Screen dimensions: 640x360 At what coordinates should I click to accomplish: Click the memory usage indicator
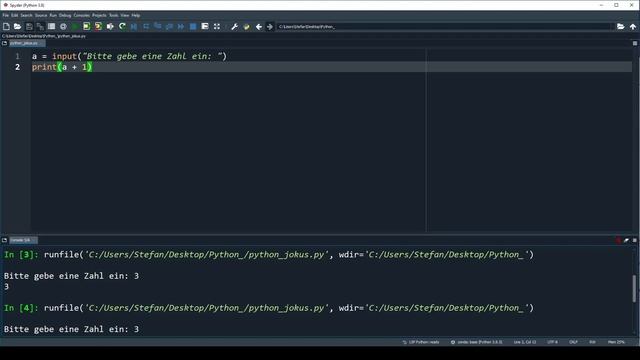tap(616, 342)
